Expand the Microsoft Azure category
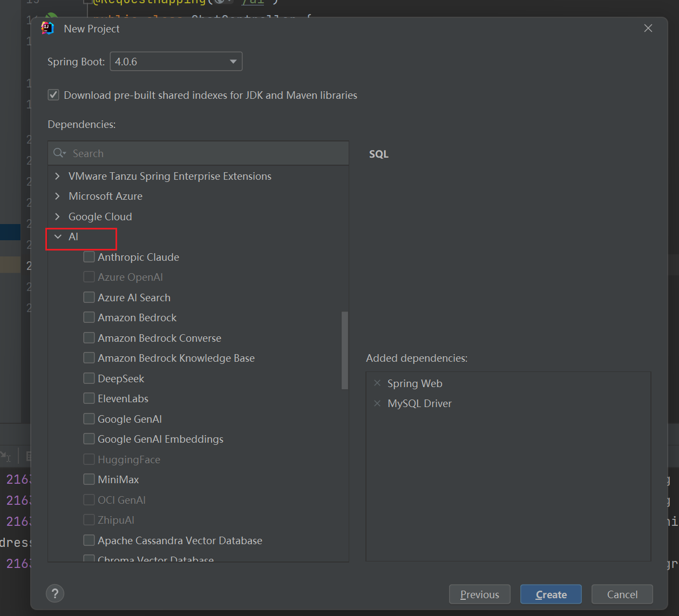This screenshot has height=616, width=679. pyautogui.click(x=58, y=196)
